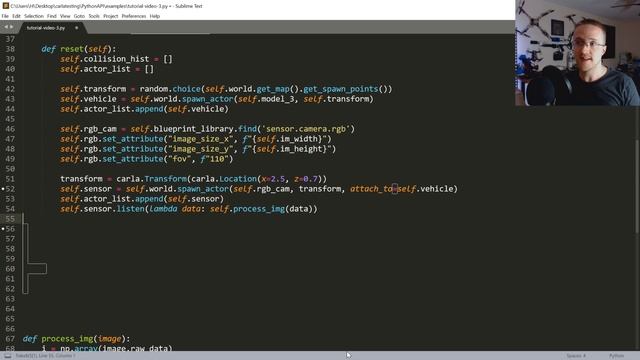Open the Project menu
This screenshot has width=640, height=360.
[111, 16]
